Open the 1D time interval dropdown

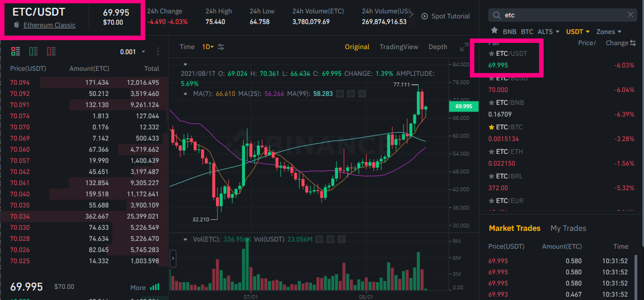(x=208, y=47)
